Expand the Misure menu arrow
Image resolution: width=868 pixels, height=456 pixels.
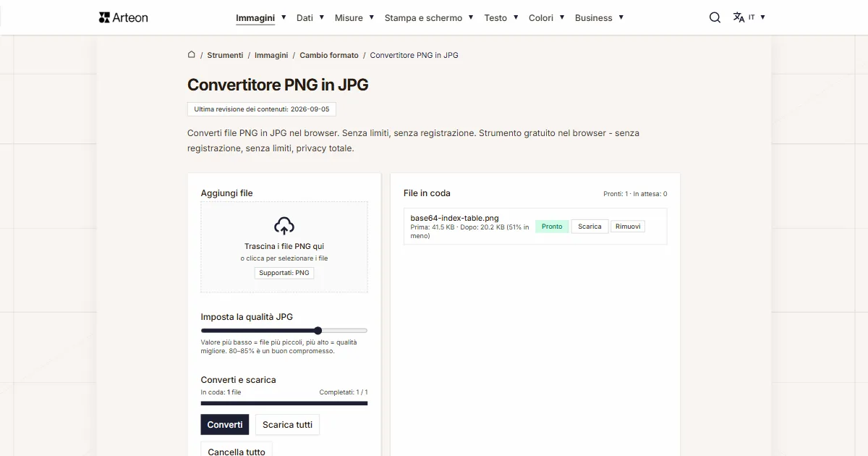click(372, 17)
